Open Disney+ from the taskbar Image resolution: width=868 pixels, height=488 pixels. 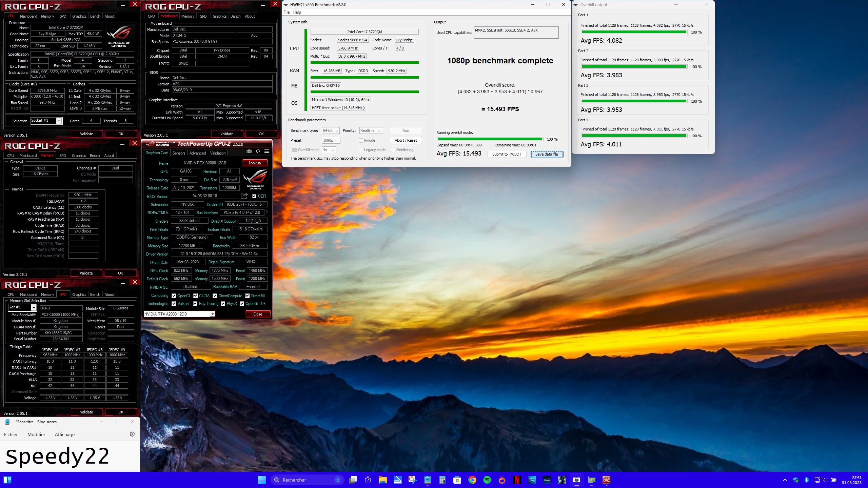coord(547,480)
